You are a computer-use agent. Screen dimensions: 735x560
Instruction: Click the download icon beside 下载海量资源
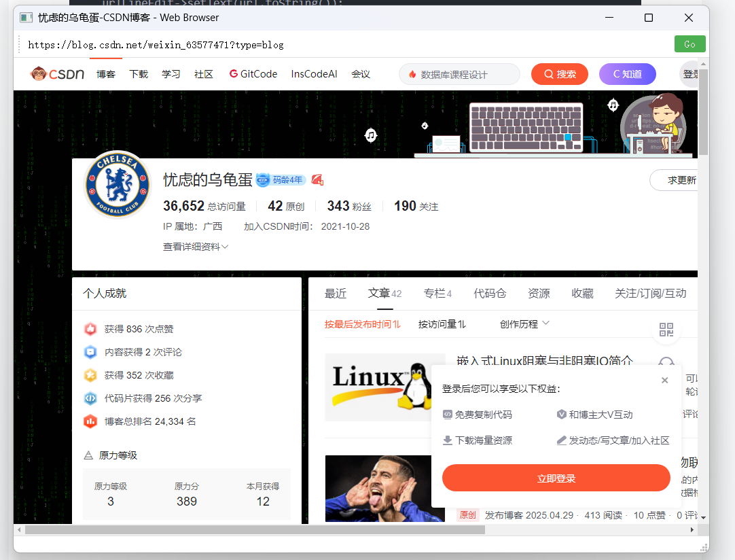[x=448, y=440]
